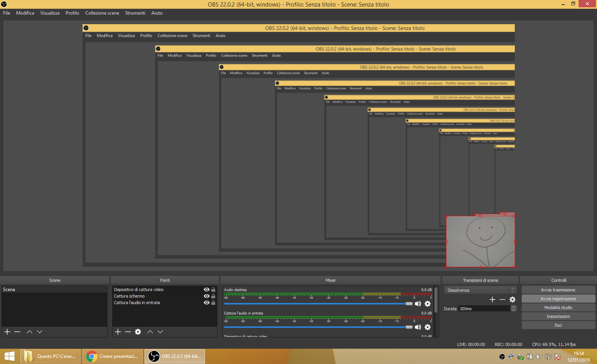Open source properties gear in Fonti panel

pyautogui.click(x=138, y=332)
